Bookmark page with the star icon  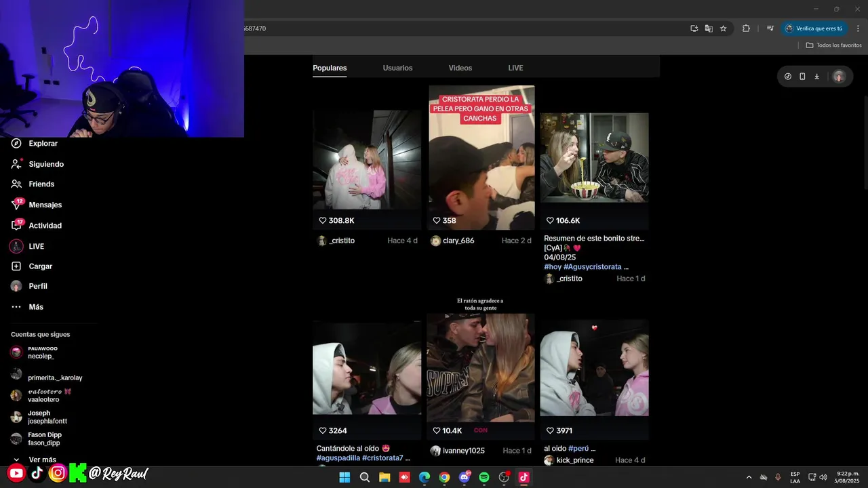(724, 28)
